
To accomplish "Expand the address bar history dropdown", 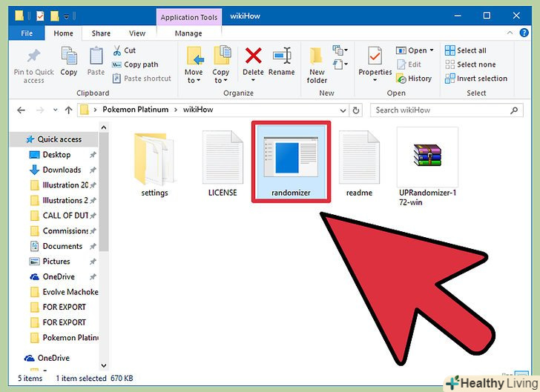I will click(343, 110).
